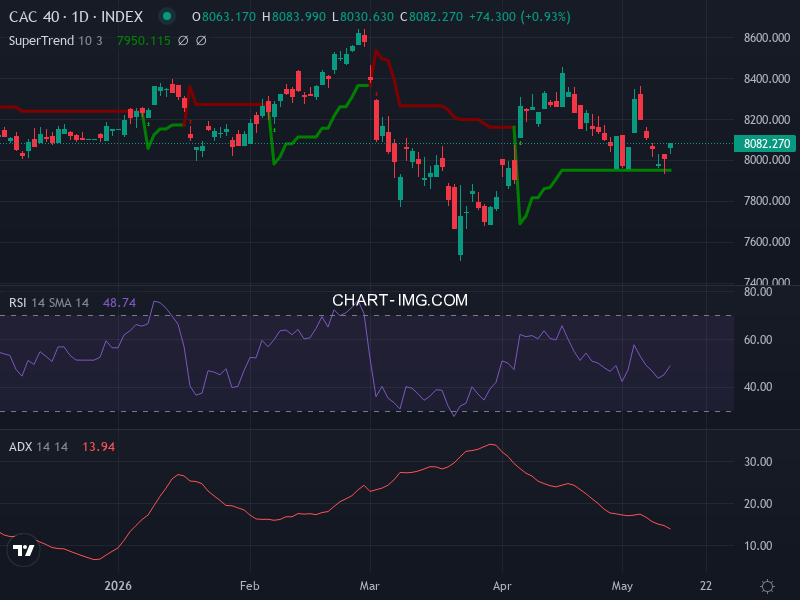Click the SuperTrend indicator label
Viewport: 800px width, 600px height.
[41, 40]
